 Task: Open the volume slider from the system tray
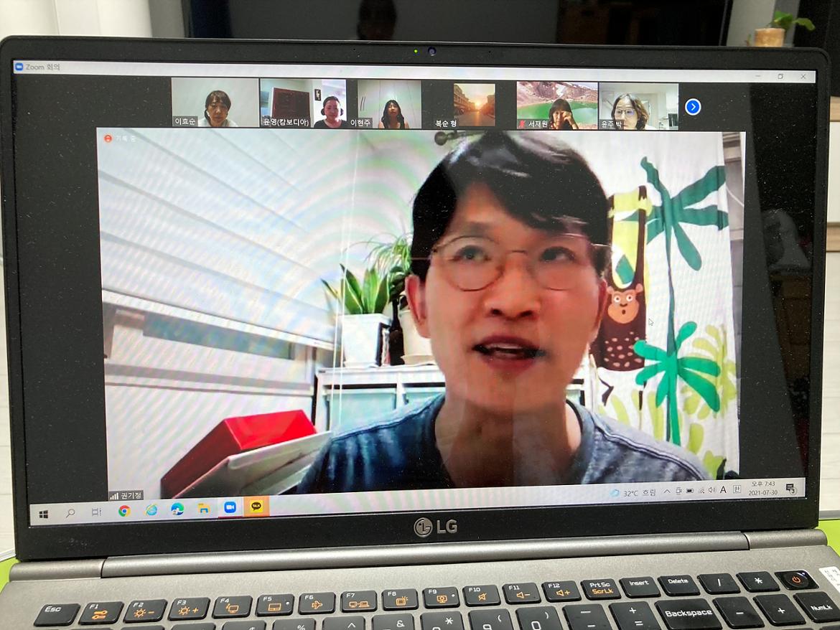tap(711, 490)
